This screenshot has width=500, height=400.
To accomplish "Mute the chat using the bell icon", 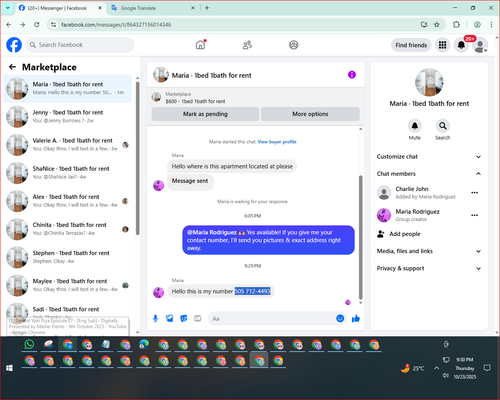I will tap(415, 126).
